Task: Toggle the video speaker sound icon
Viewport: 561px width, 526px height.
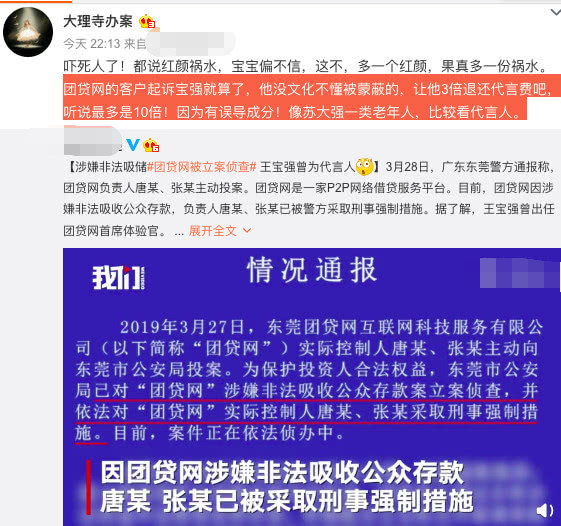Action: coord(545,510)
